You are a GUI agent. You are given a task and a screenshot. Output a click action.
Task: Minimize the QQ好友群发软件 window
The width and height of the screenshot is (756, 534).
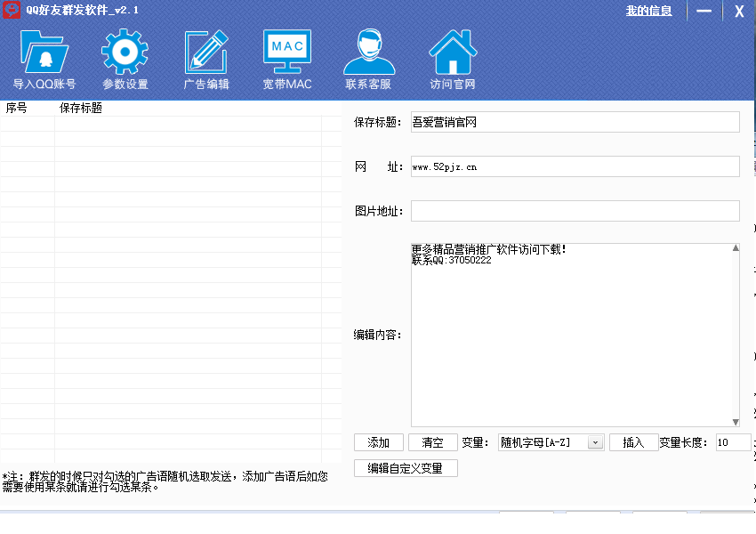coord(704,11)
